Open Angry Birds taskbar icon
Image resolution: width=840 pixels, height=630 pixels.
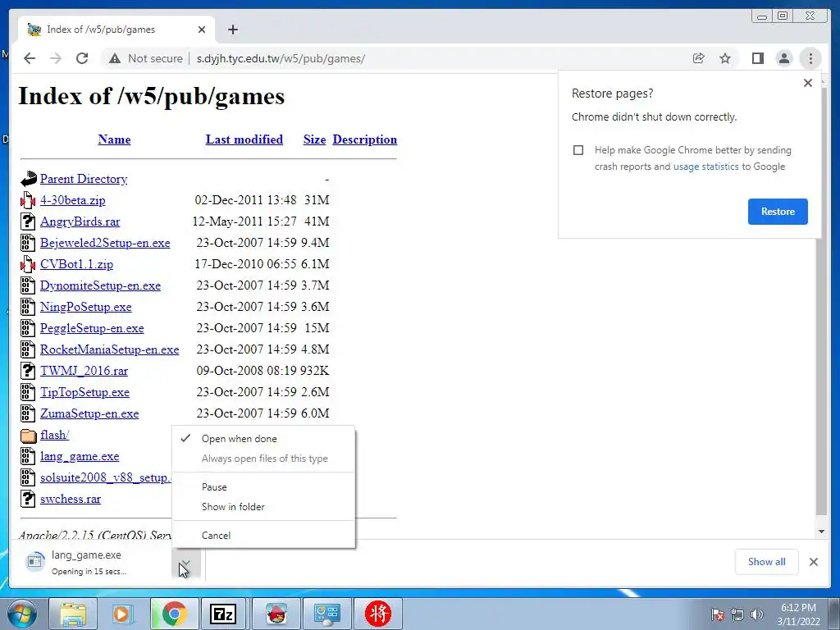(x=276, y=614)
